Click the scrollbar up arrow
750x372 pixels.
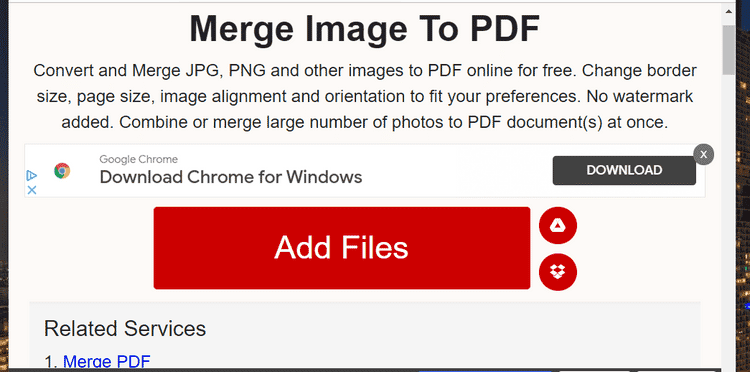point(728,11)
